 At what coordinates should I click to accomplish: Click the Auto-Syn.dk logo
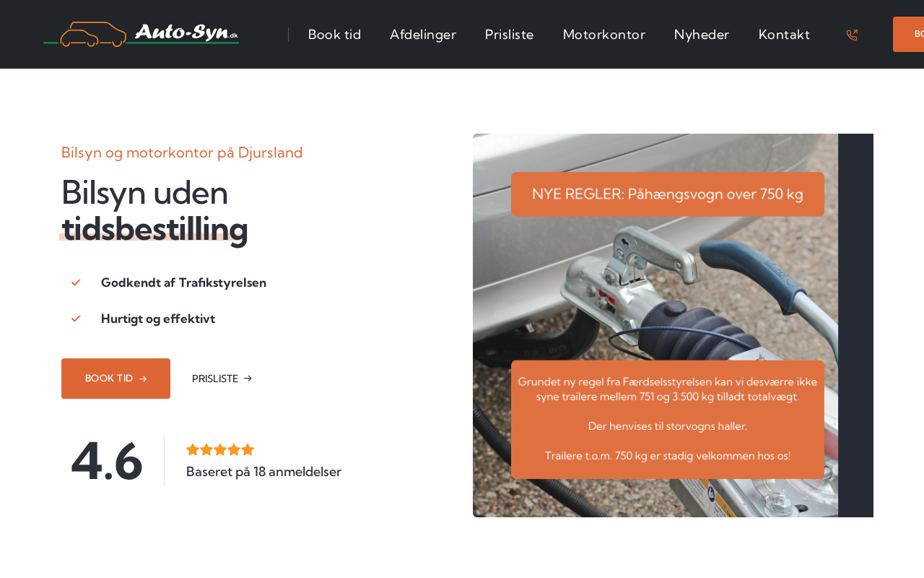[141, 34]
